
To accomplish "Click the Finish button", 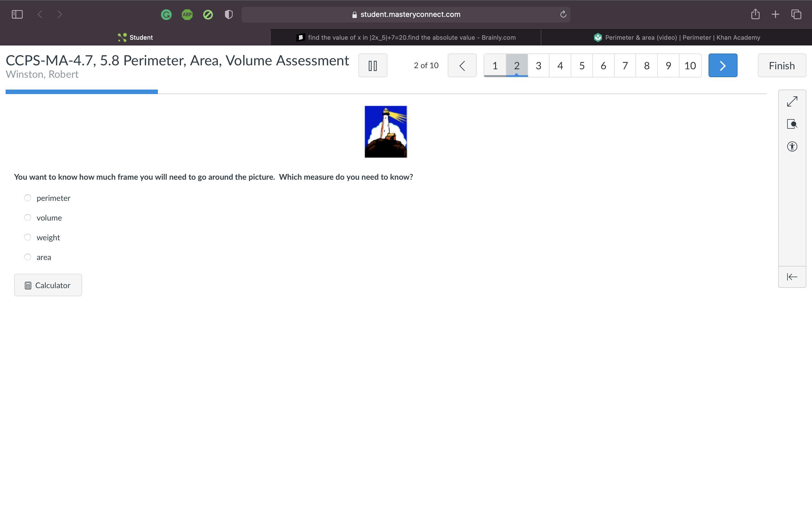I will [x=782, y=65].
